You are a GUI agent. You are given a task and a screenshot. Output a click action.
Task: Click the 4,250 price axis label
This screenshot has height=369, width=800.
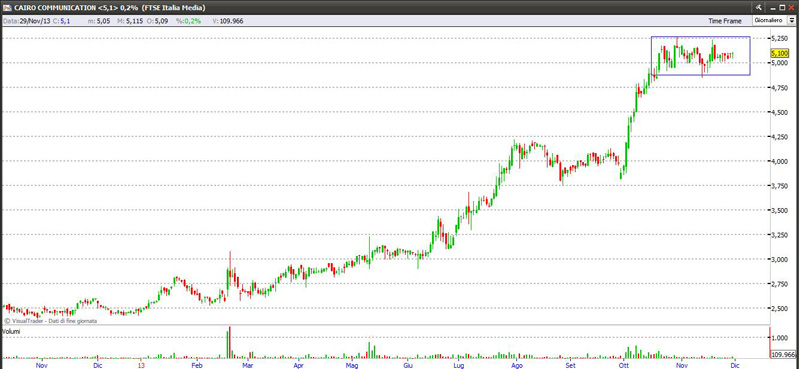click(780, 137)
